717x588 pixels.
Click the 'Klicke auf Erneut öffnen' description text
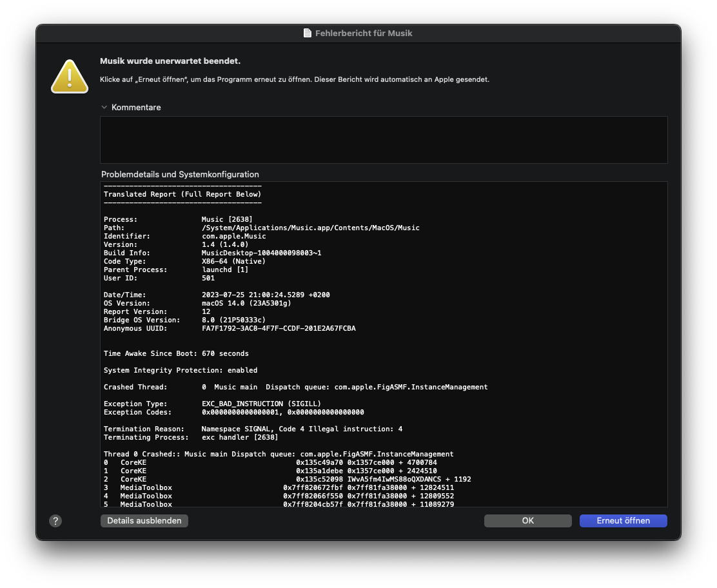click(295, 79)
